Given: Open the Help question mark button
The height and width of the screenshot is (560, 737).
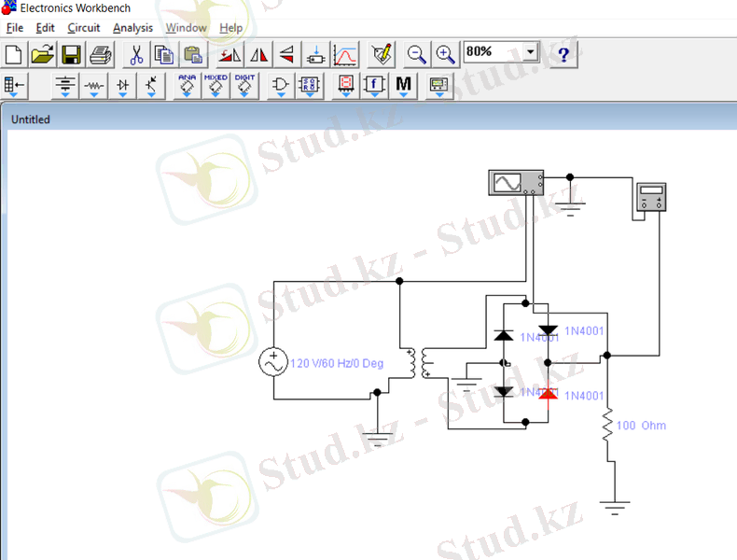Looking at the screenshot, I should [563, 53].
